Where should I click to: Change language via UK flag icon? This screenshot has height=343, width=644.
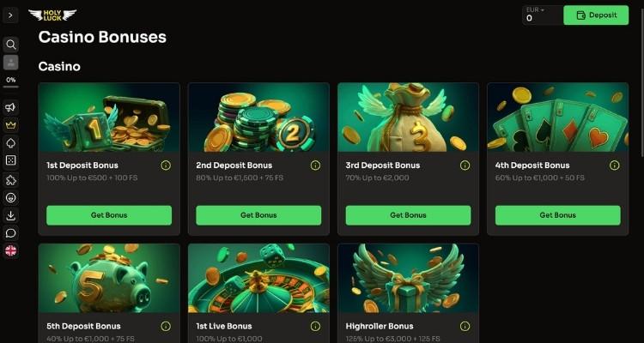[10, 250]
